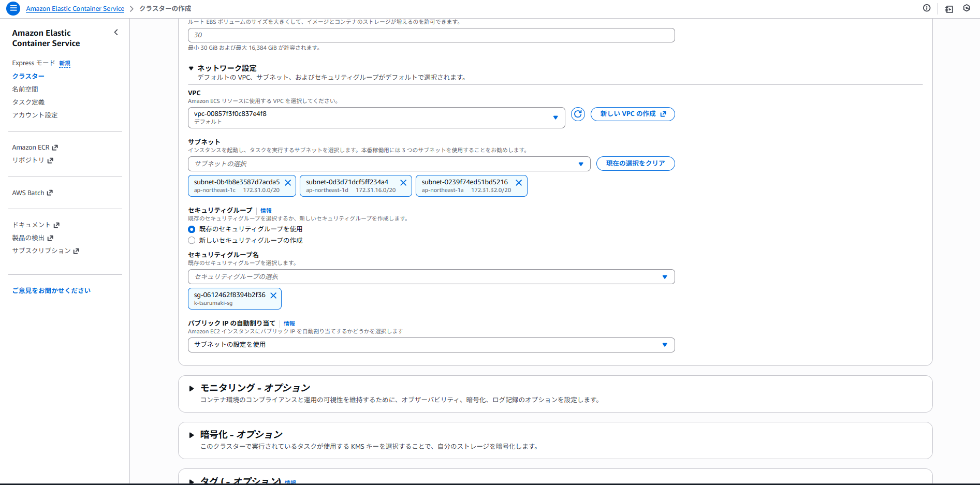Viewport: 980px width, 485px height.
Task: Click 新しい VPC の作成 button
Action: pos(633,114)
